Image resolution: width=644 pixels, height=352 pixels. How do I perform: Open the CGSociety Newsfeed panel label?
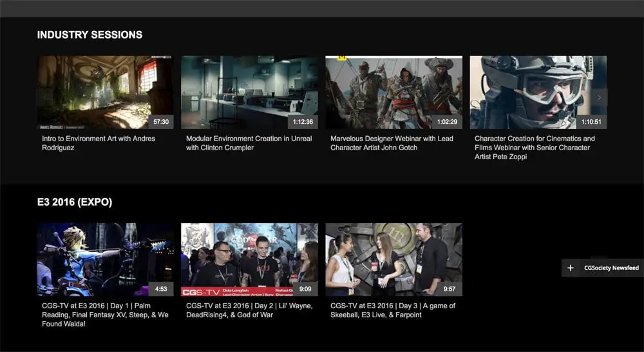pyautogui.click(x=612, y=268)
